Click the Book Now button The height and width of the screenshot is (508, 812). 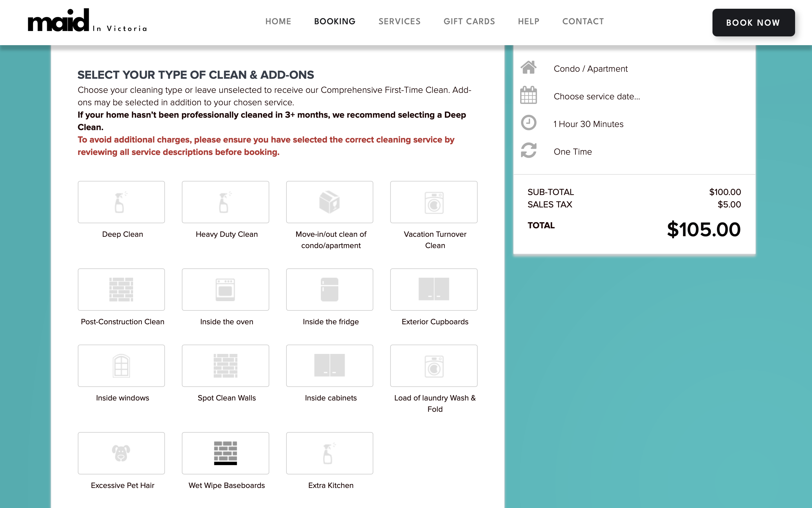point(753,23)
